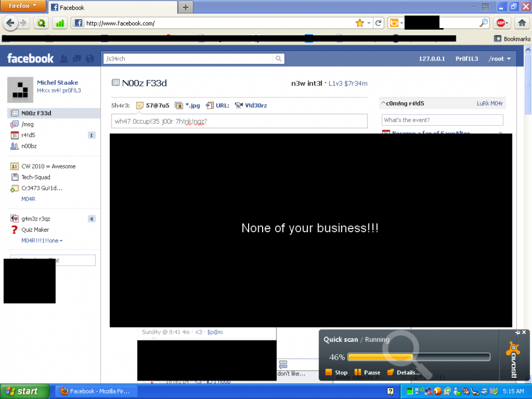Click the 127.0.0.1 home link
This screenshot has height=399, width=532.
pyautogui.click(x=432, y=59)
